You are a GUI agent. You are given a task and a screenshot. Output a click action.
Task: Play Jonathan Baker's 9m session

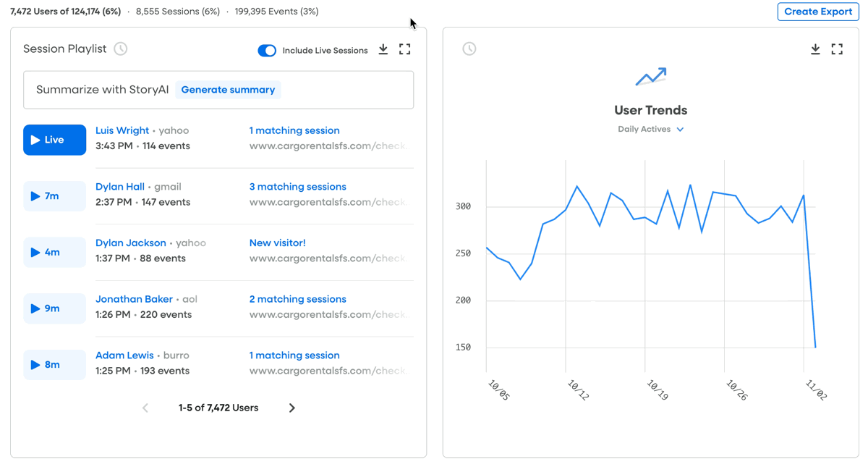coord(55,308)
